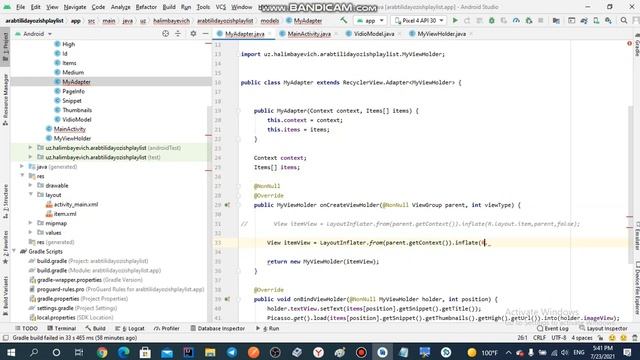
Task: Click the Windows Start button
Action: [x=11, y=352]
